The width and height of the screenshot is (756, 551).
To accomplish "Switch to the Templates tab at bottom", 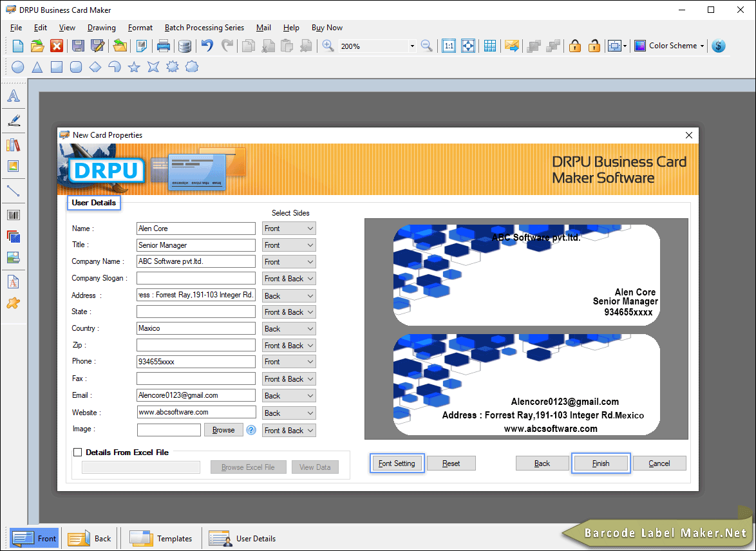I will point(161,539).
